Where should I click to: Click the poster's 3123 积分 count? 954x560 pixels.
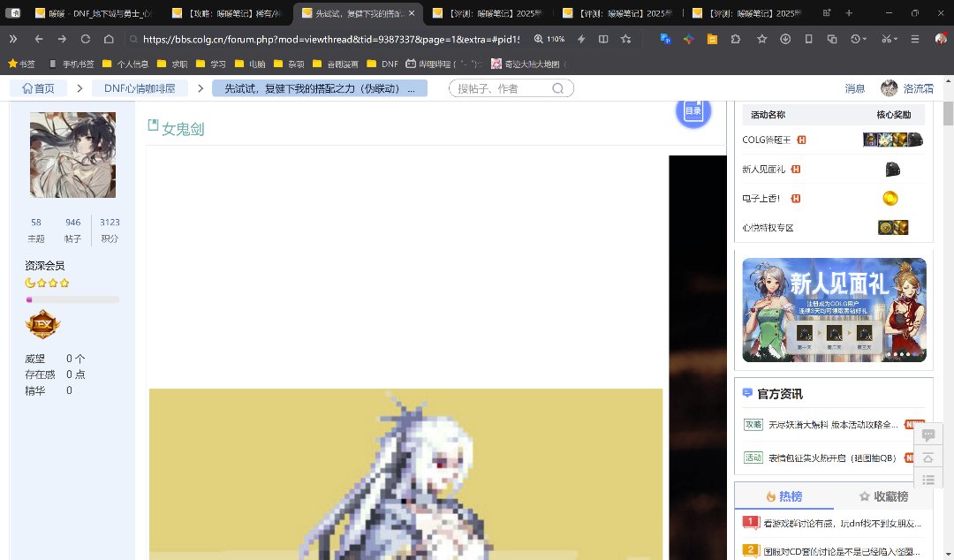[110, 230]
